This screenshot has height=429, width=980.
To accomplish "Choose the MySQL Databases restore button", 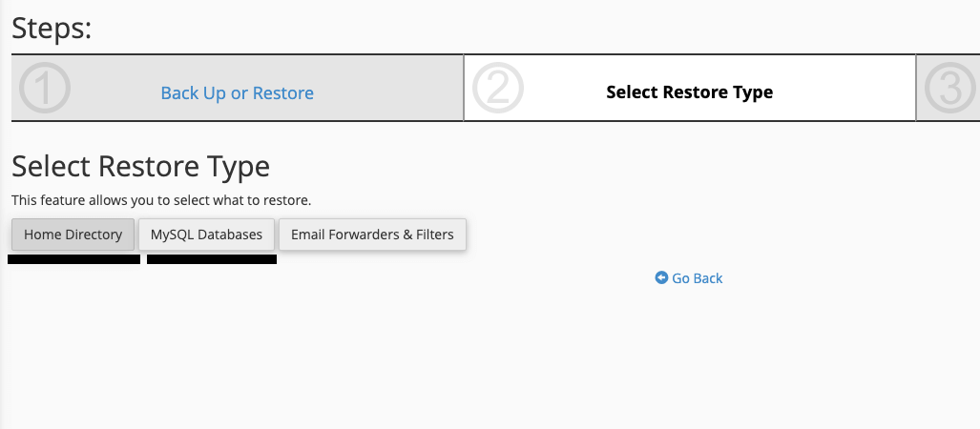I will click(206, 235).
